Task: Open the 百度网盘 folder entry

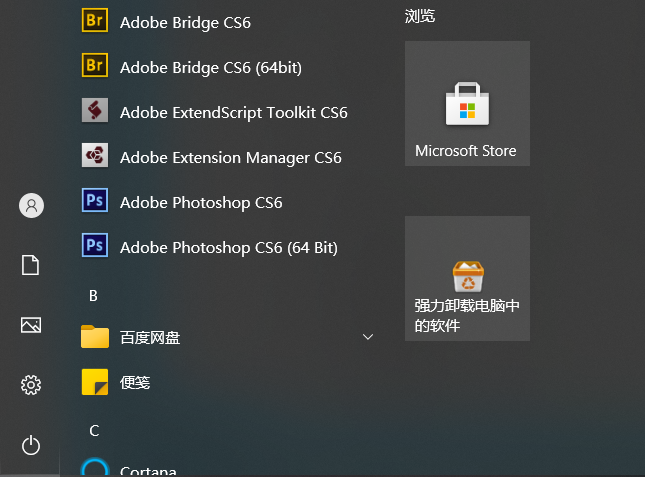Action: click(150, 337)
